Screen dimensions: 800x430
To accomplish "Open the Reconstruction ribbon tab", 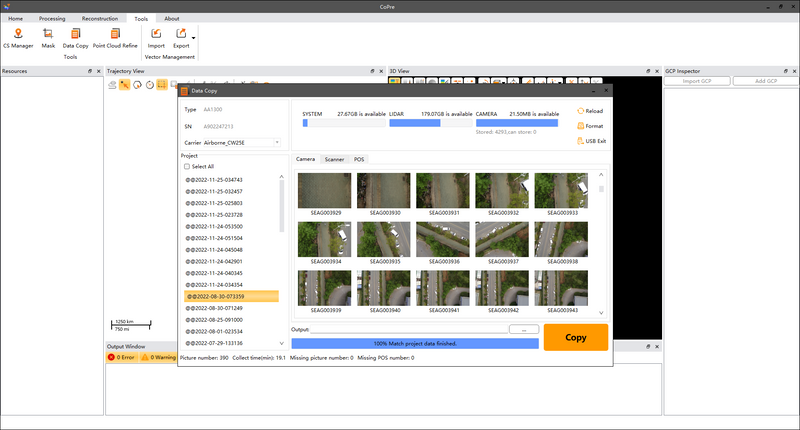I will click(99, 18).
